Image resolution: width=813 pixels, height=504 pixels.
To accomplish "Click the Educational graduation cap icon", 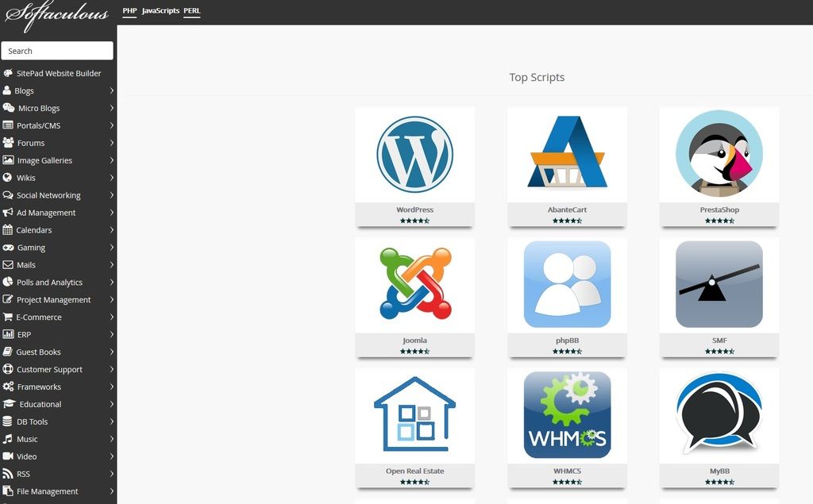I will point(9,404).
